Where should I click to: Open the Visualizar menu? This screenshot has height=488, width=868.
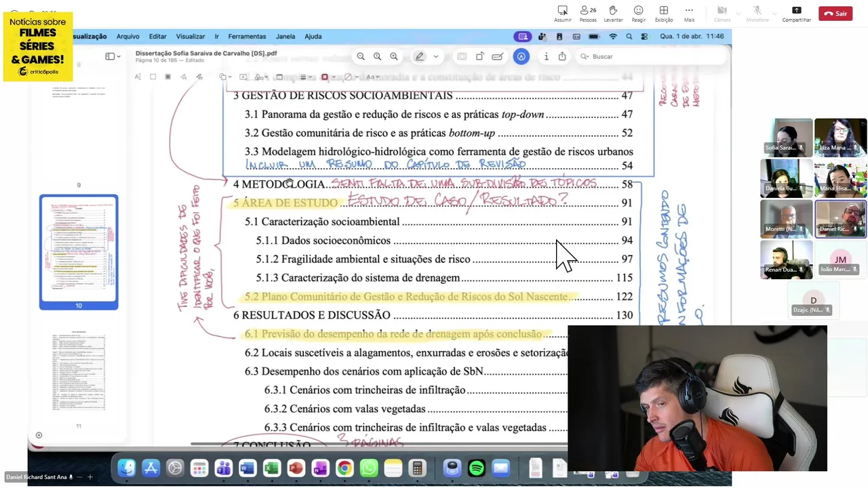191,37
